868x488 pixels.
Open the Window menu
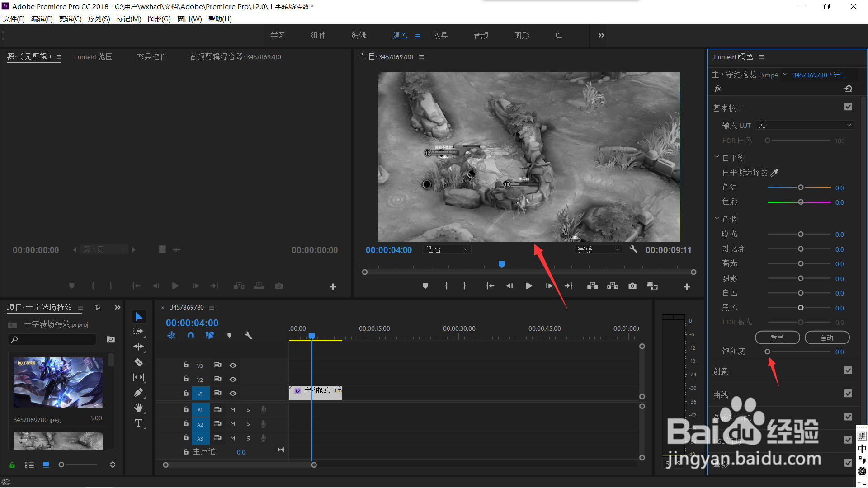[189, 19]
